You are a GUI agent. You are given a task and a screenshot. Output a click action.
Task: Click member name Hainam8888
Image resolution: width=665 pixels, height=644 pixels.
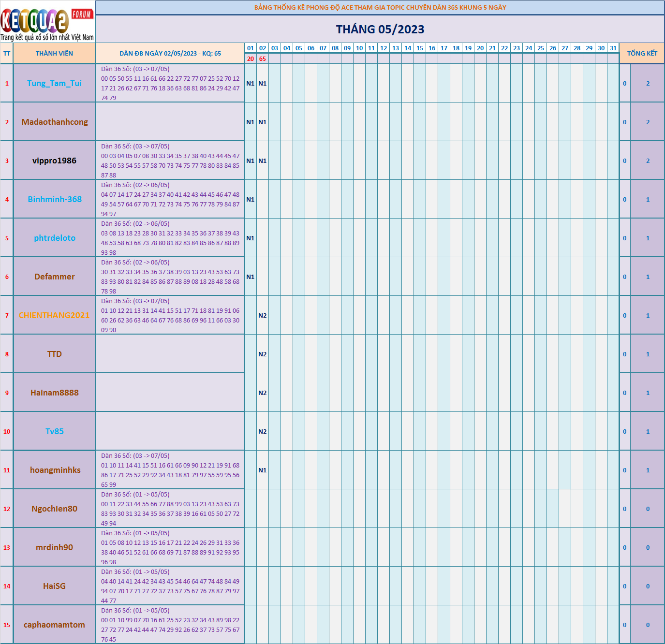pyautogui.click(x=55, y=393)
